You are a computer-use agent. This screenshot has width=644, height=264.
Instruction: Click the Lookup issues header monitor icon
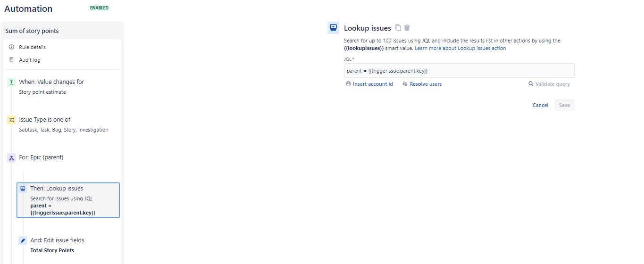[x=334, y=28]
